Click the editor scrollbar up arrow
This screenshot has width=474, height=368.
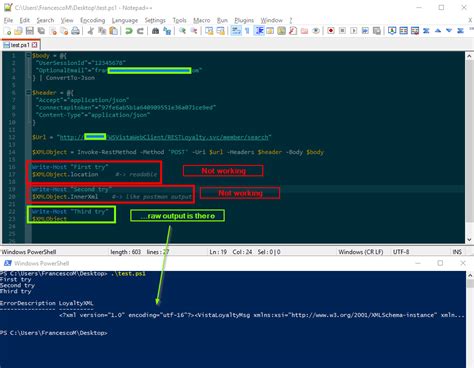(x=469, y=56)
